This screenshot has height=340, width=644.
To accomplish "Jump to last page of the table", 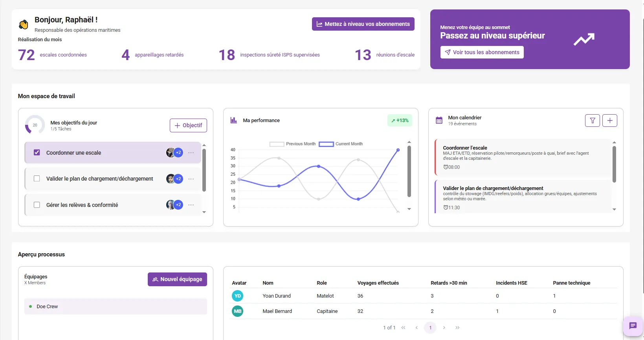I will (457, 327).
